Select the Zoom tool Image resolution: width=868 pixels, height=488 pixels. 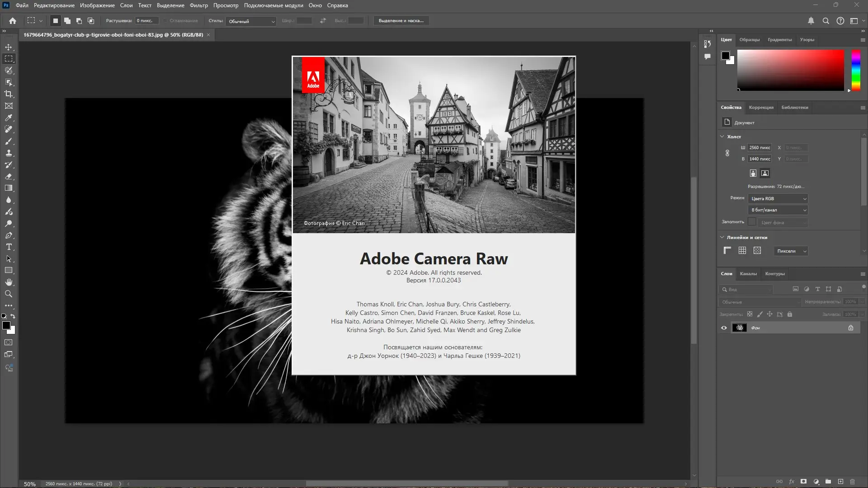point(9,294)
